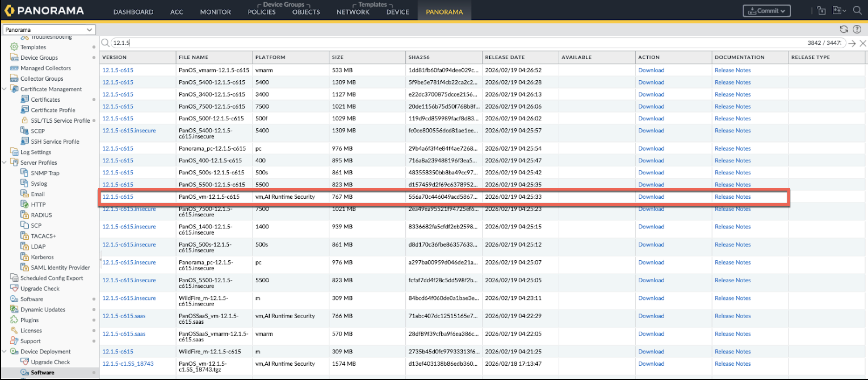Open the help question mark icon
The height and width of the screenshot is (380, 868).
[x=857, y=29]
